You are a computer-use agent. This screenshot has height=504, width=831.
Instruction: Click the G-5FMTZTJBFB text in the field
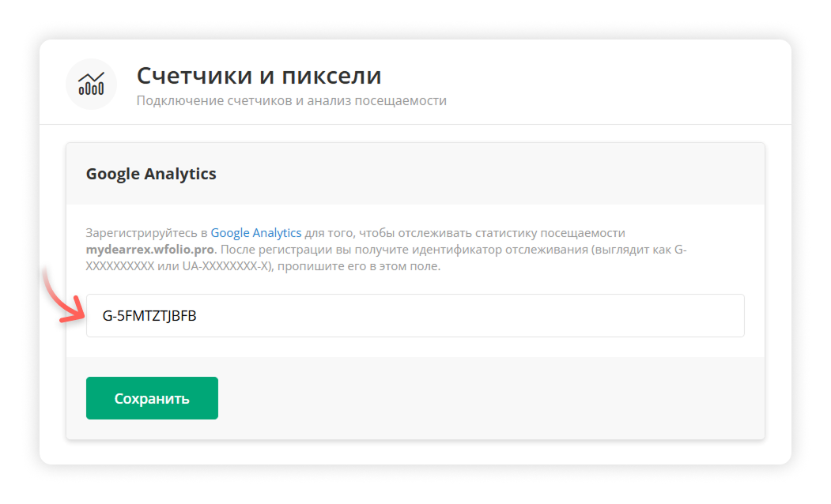pyautogui.click(x=149, y=316)
